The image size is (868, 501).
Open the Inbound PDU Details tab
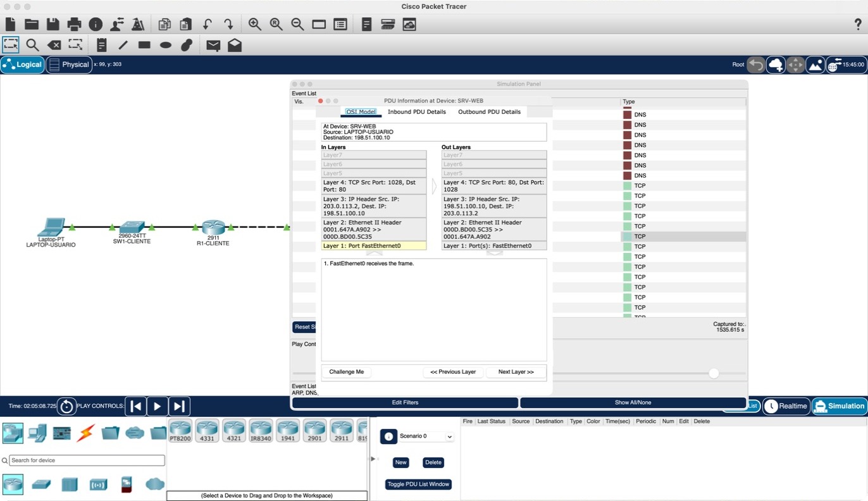point(417,112)
